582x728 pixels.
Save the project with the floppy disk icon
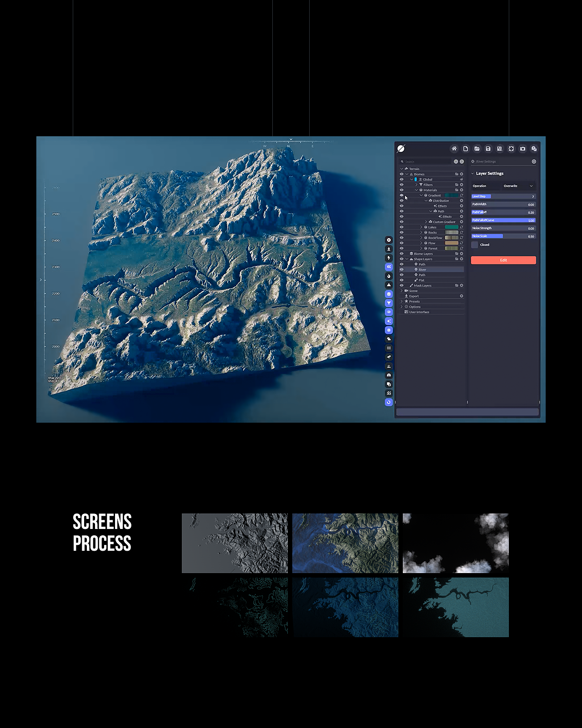[488, 149]
